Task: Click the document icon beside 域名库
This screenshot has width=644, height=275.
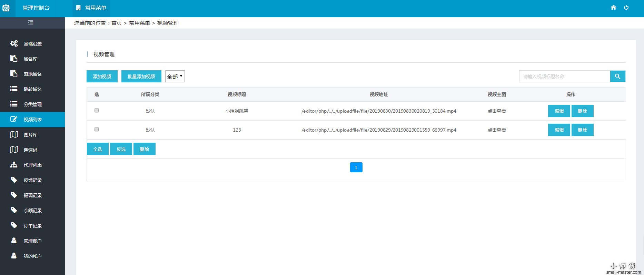Action: click(14, 59)
